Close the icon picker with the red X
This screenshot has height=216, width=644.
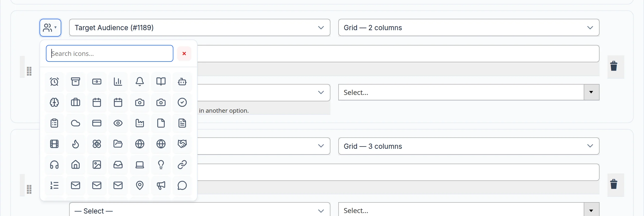184,54
